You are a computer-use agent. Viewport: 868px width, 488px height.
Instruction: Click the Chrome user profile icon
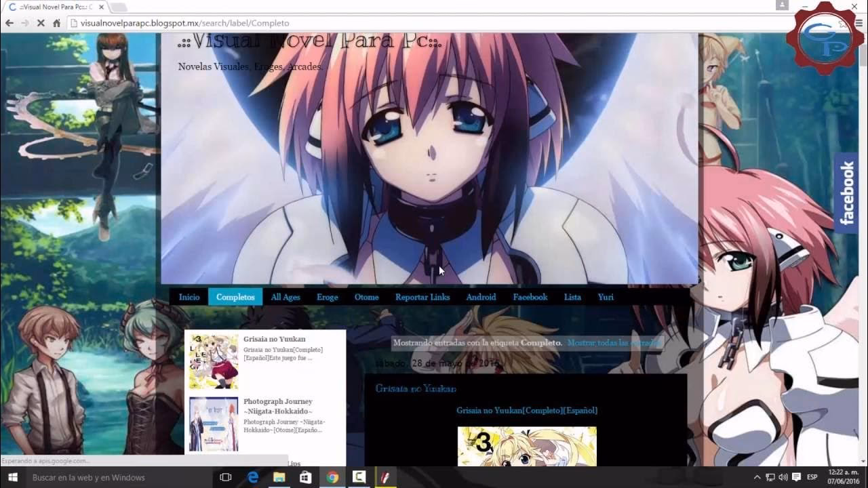(x=782, y=5)
